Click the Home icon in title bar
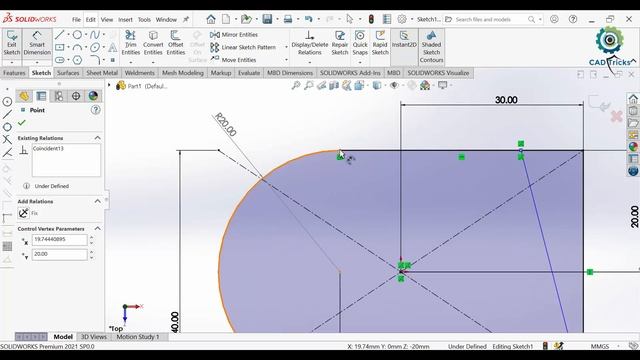The width and height of the screenshot is (640, 360). tap(211, 19)
